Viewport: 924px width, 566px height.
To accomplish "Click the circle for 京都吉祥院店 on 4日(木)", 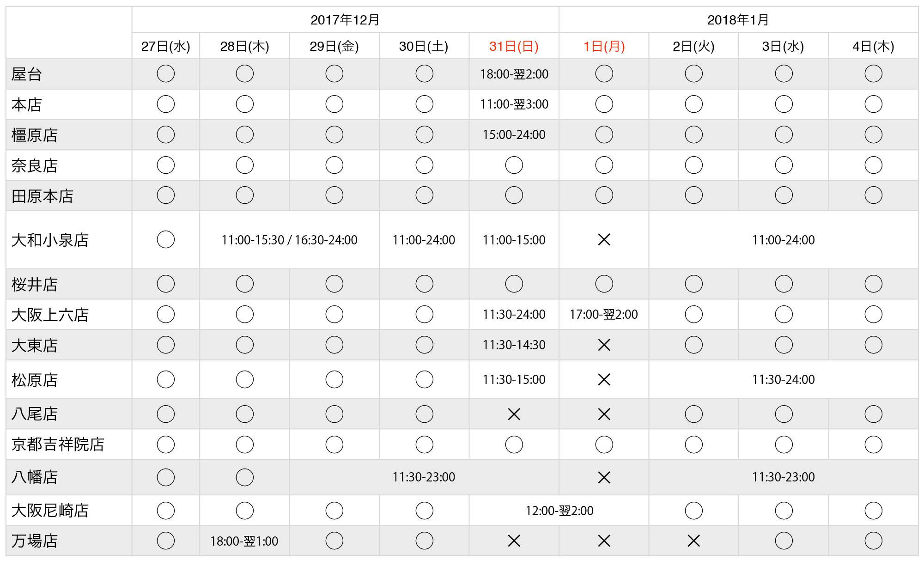I will pyautogui.click(x=873, y=444).
